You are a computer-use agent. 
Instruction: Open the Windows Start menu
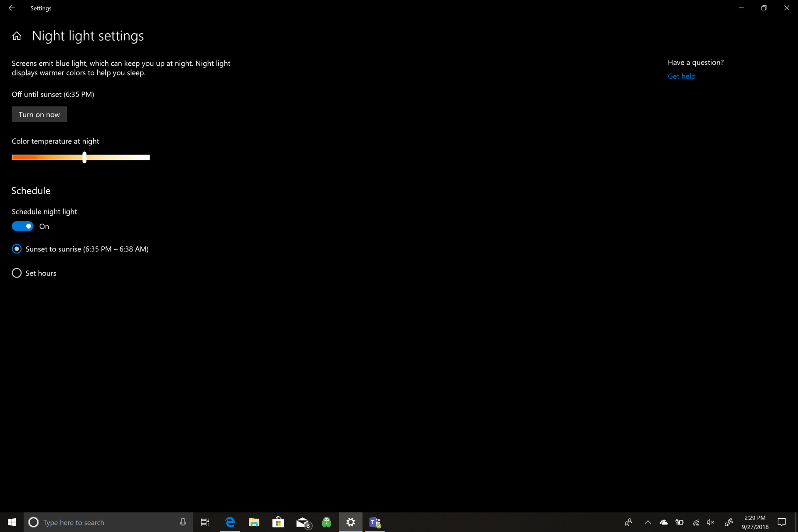12,522
